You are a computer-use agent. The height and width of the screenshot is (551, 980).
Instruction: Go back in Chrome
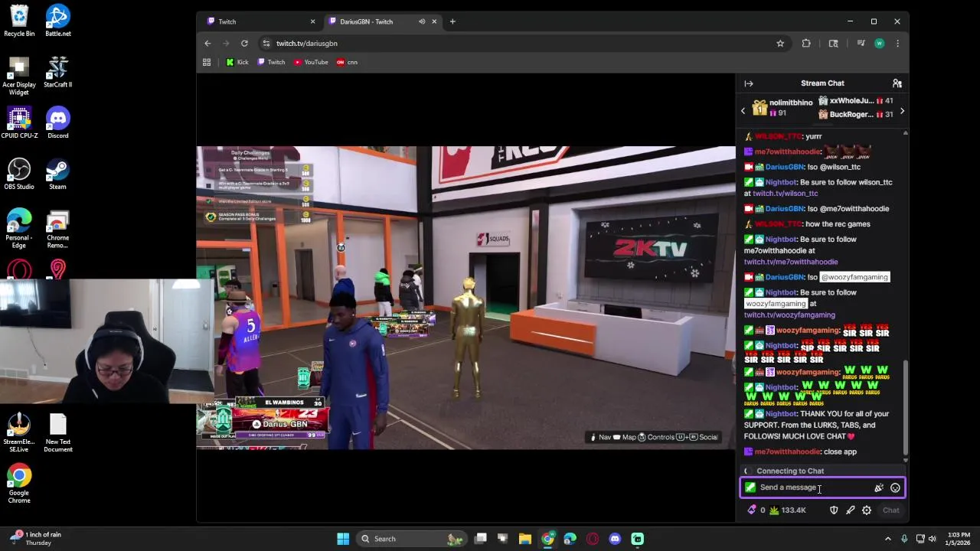pos(207,44)
